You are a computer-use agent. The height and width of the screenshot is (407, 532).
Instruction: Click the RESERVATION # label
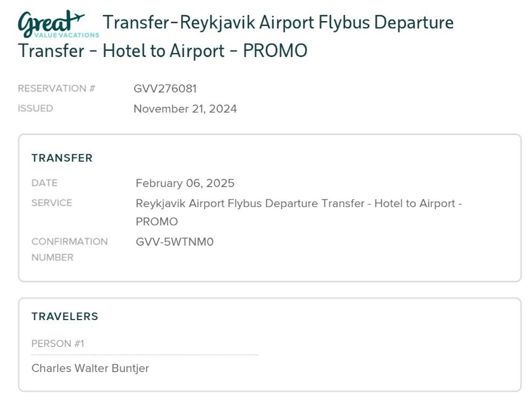coord(56,88)
